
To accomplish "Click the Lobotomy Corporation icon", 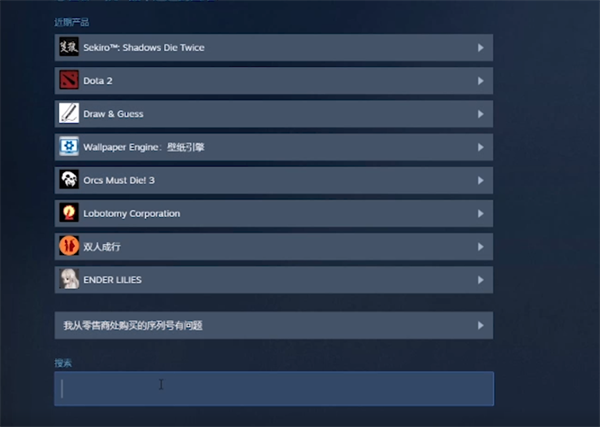I will pos(69,213).
